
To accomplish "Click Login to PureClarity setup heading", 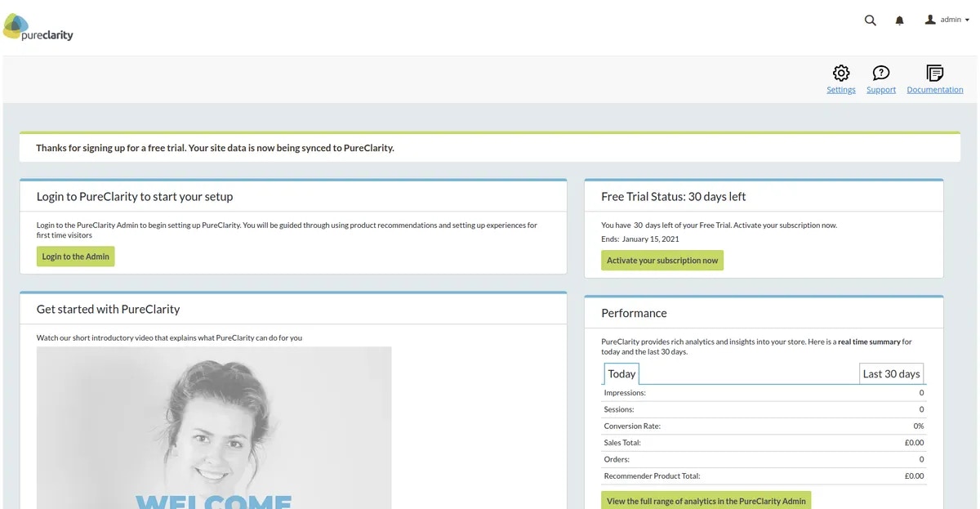I will [135, 197].
